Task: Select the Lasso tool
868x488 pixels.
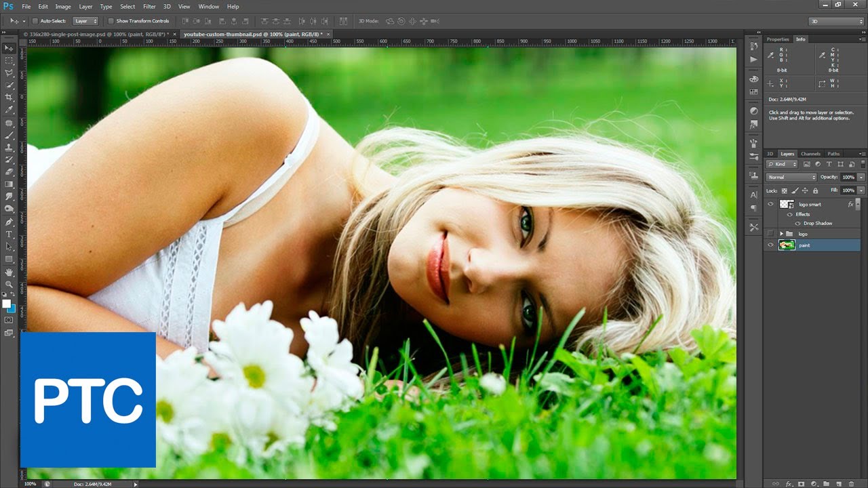Action: pos(9,73)
